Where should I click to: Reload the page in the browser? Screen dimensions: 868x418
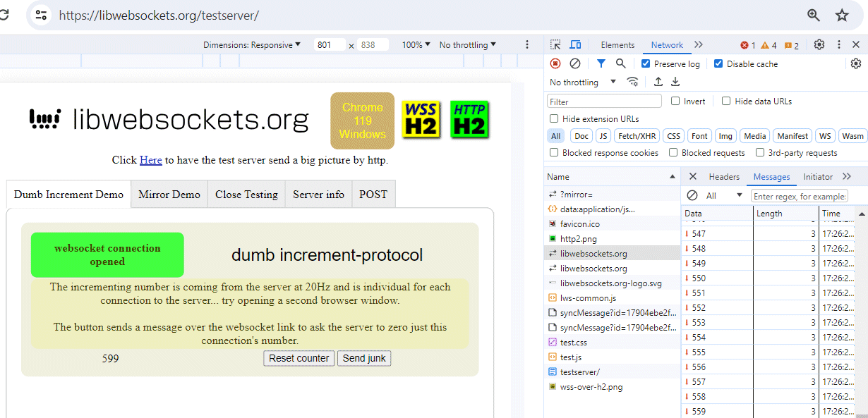(x=4, y=15)
